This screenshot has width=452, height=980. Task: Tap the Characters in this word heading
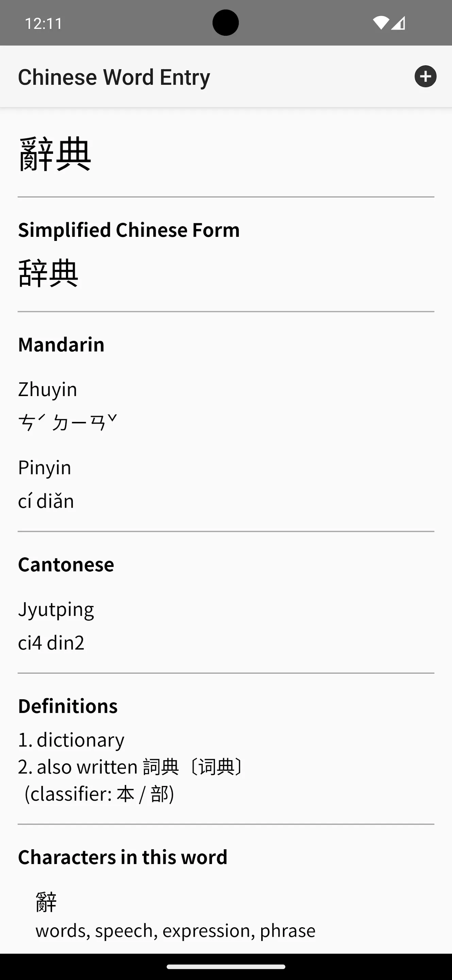click(x=123, y=857)
